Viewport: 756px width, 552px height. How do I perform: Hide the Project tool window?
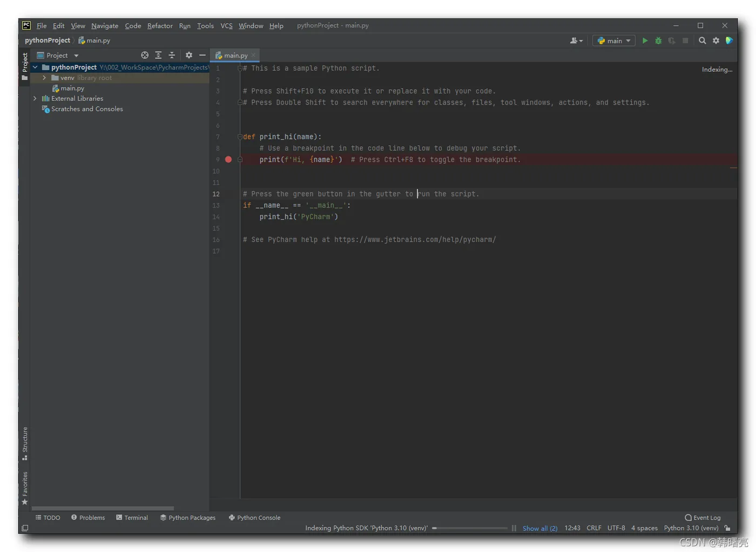(x=202, y=55)
